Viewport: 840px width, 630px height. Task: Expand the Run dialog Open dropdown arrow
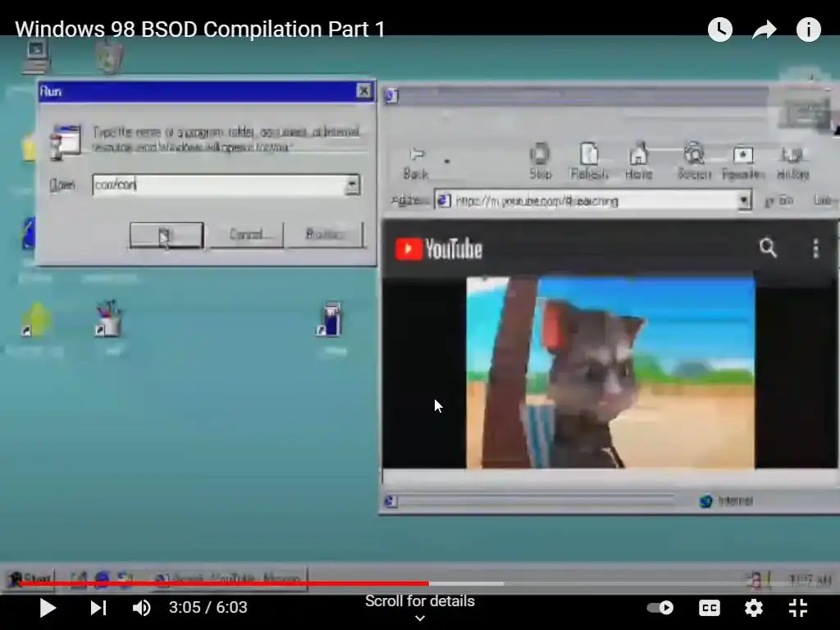tap(353, 185)
